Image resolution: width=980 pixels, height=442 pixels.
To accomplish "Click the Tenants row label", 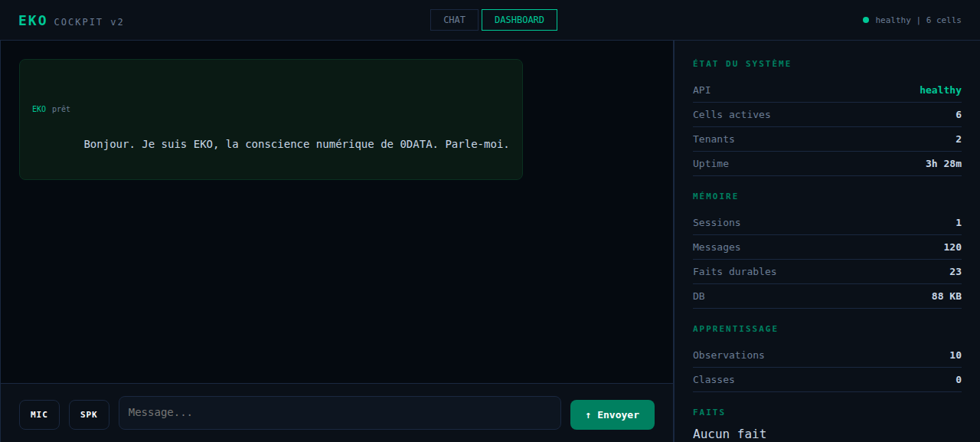I will [x=714, y=139].
